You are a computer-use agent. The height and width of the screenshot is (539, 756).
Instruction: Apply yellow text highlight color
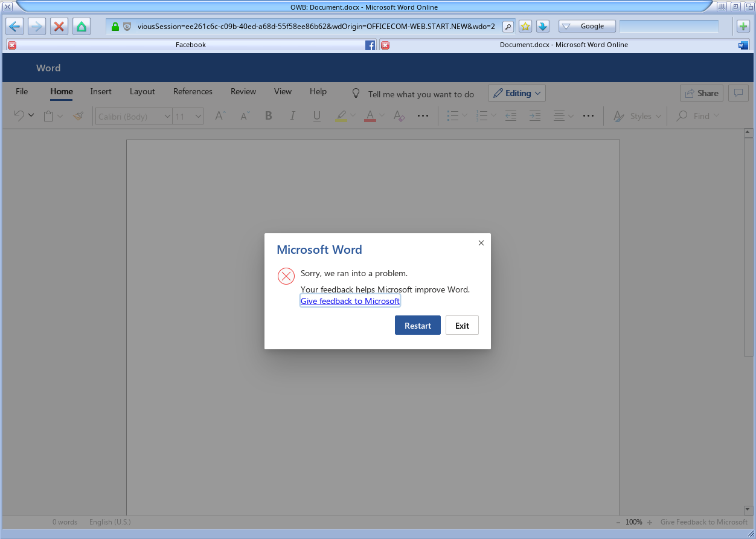(341, 116)
